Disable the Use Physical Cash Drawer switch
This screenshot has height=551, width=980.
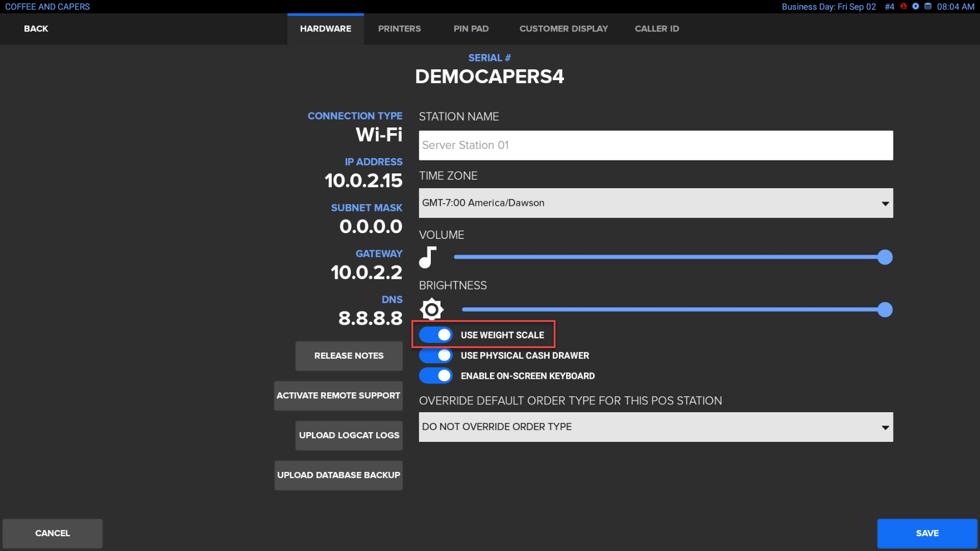(436, 355)
